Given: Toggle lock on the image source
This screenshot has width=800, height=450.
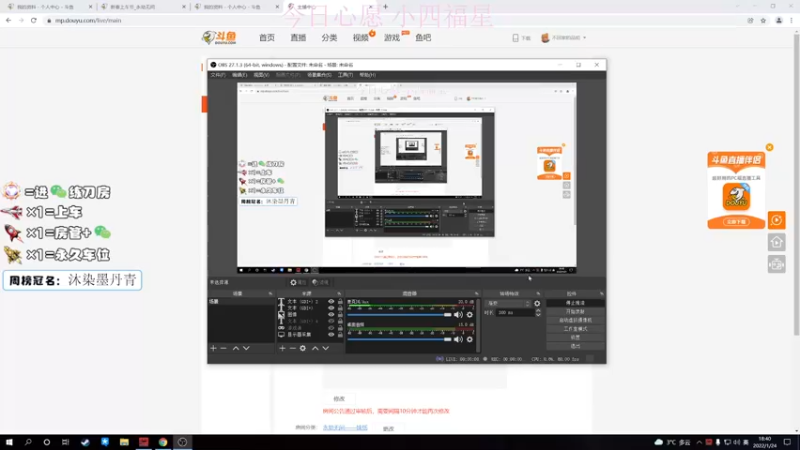Looking at the screenshot, I should pyautogui.click(x=340, y=315).
